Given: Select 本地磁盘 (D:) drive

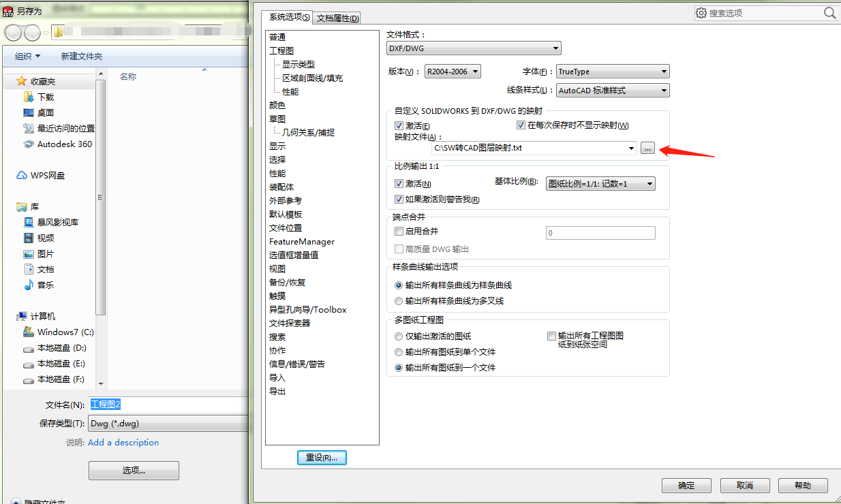Looking at the screenshot, I should pos(55,347).
